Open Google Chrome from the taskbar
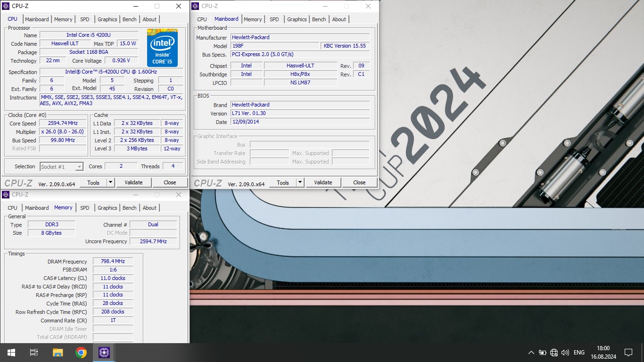The height and width of the screenshot is (362, 644). pos(81,353)
